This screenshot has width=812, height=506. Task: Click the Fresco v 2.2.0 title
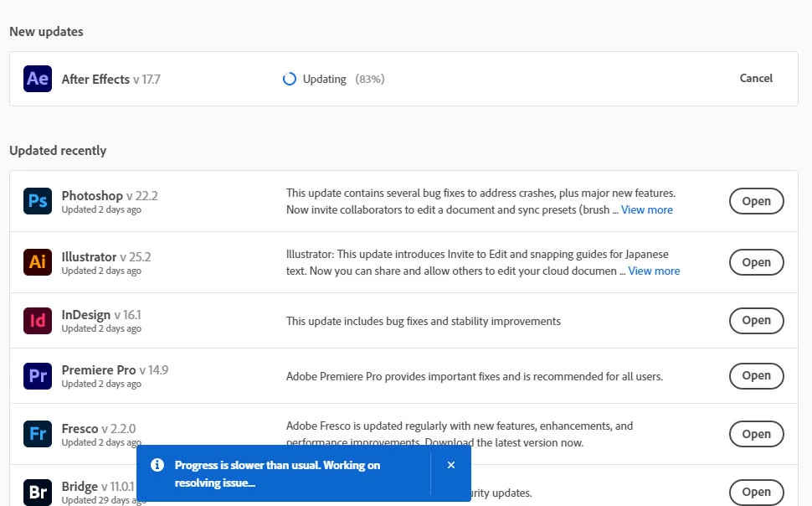(99, 429)
